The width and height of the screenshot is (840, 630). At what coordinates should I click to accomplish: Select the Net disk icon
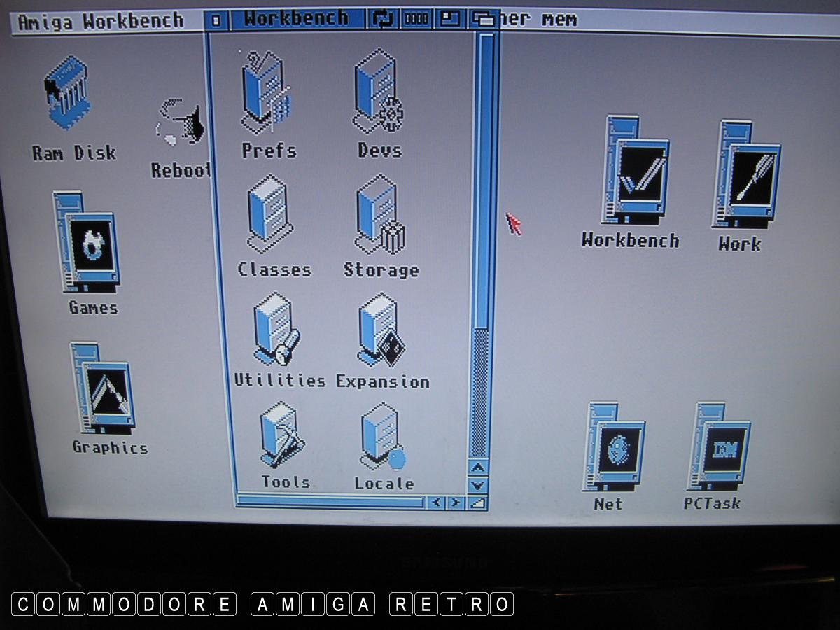tap(614, 447)
